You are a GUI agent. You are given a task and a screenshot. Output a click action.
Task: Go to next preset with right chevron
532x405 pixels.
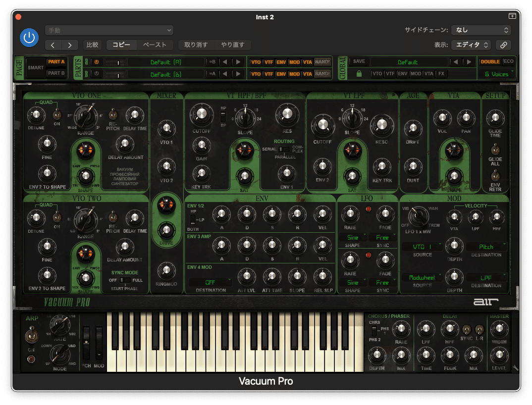[x=69, y=45]
